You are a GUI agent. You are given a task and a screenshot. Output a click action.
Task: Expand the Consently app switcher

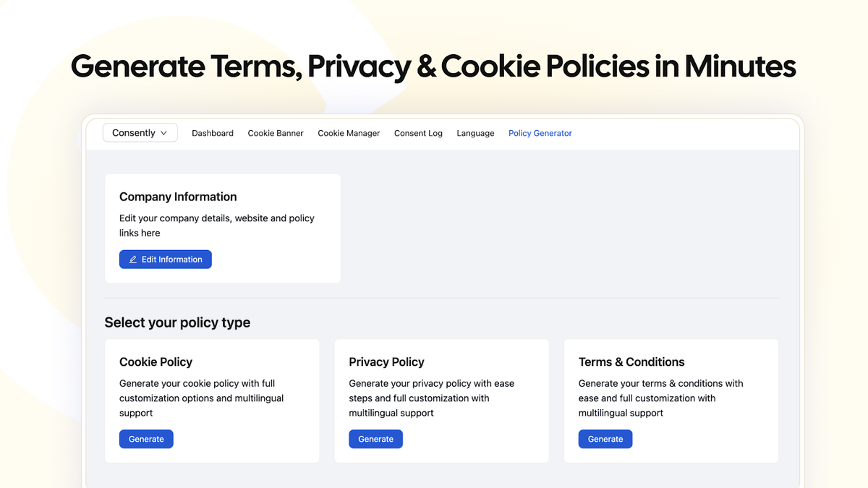point(140,132)
